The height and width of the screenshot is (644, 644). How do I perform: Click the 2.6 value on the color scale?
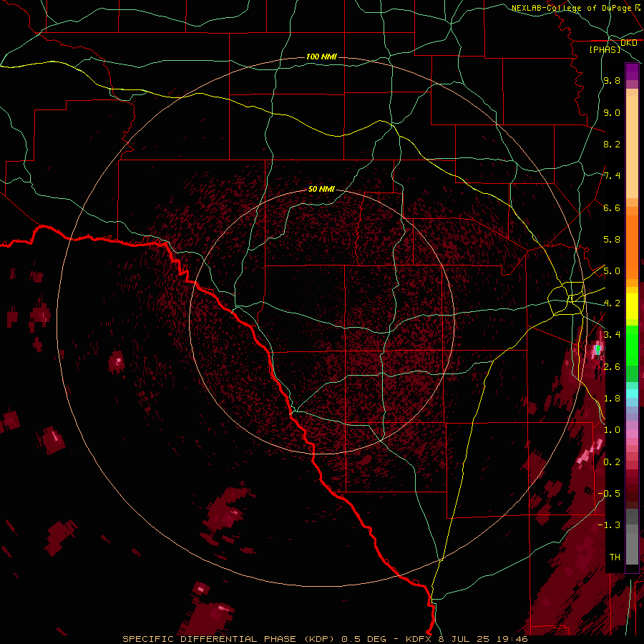coord(612,367)
